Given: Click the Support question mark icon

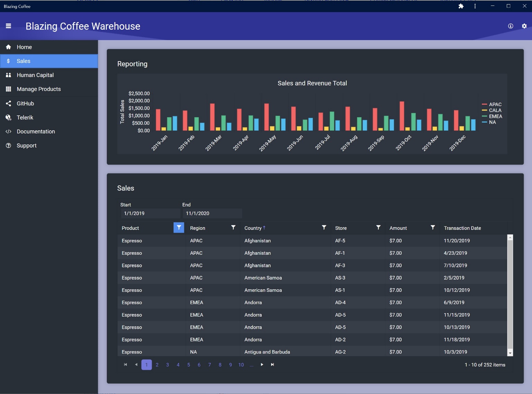Looking at the screenshot, I should click(9, 146).
